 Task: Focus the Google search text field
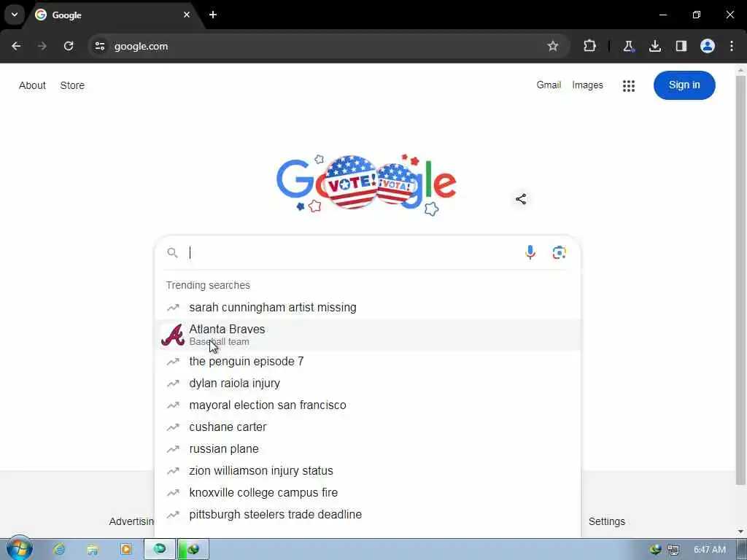pyautogui.click(x=352, y=252)
